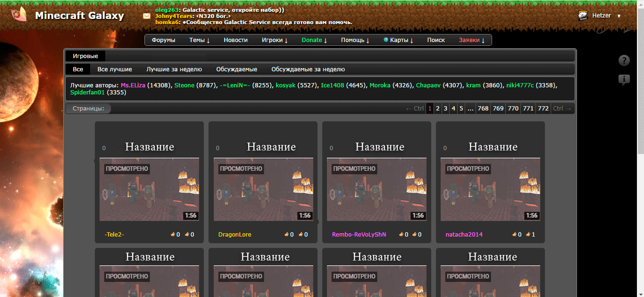The image size is (644, 297).
Task: Click the Minecraft Galaxy logo icon
Action: pos(19,16)
